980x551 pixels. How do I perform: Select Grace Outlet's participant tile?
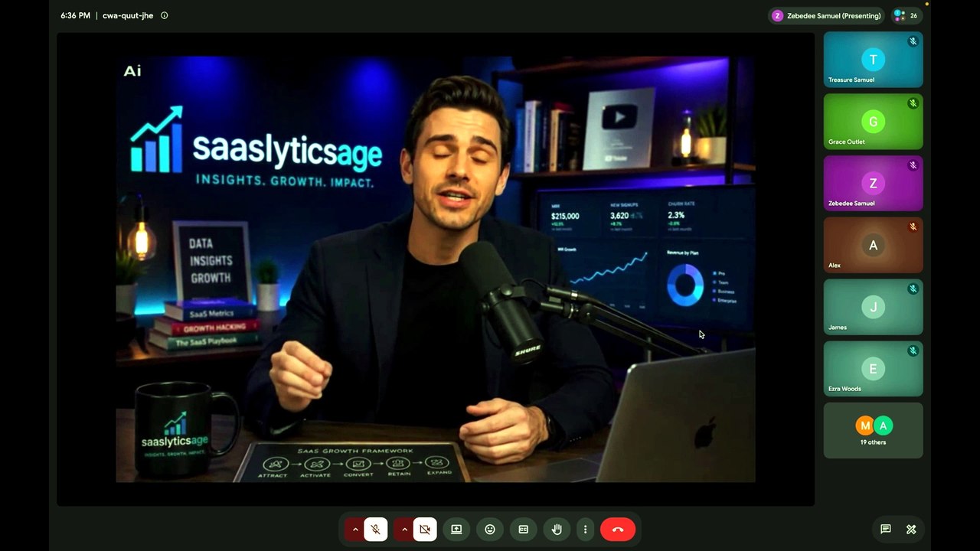[x=873, y=122]
